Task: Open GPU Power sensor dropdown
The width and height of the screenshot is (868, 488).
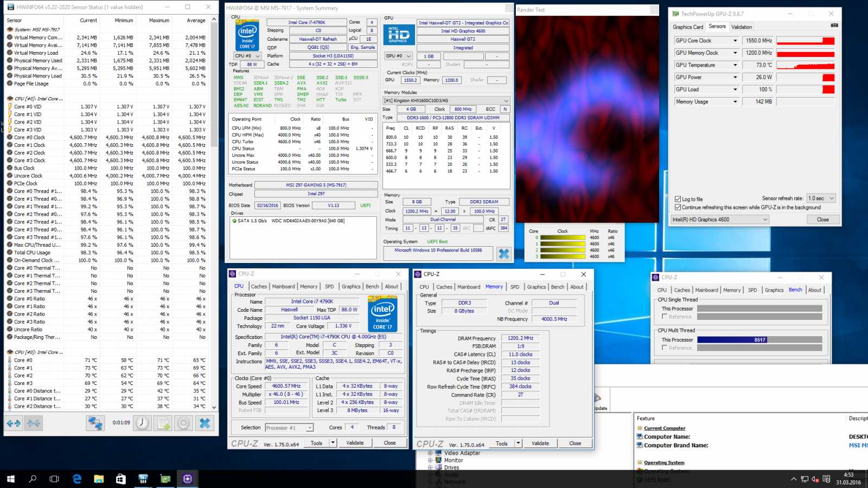Action: point(735,77)
